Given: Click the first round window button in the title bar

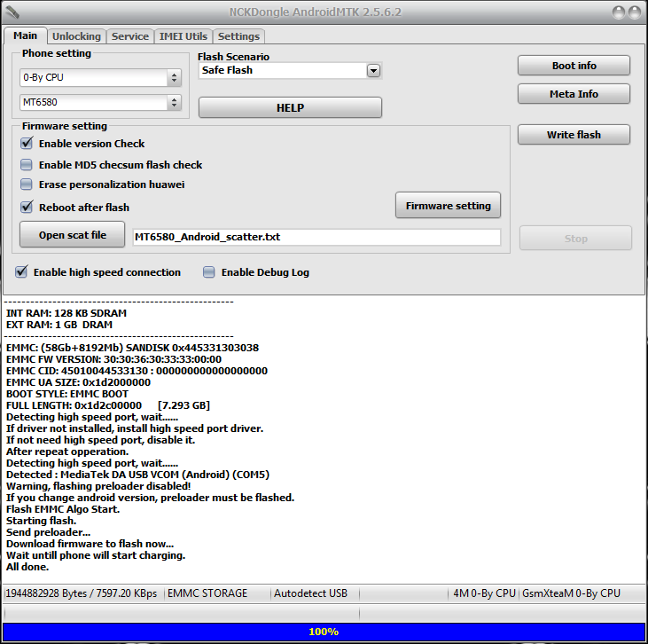Looking at the screenshot, I should point(618,12).
